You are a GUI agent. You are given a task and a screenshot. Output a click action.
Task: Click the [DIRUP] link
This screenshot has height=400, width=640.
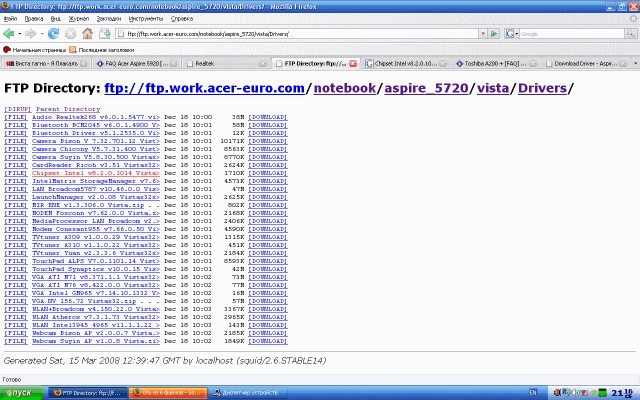pos(18,109)
